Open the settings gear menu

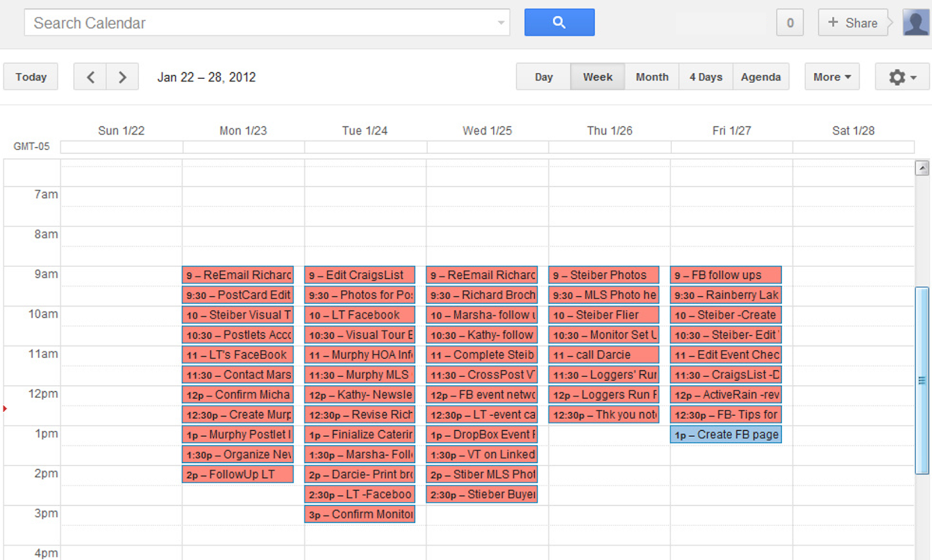pos(902,77)
